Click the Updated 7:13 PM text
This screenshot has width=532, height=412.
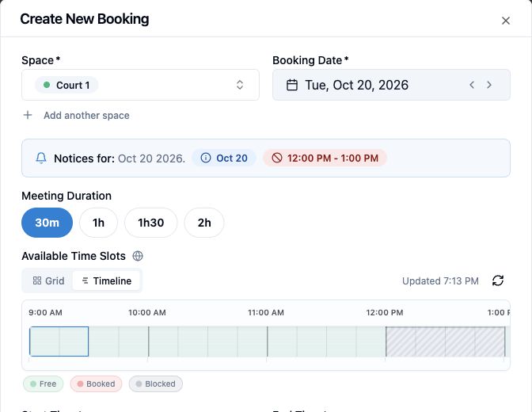tap(440, 281)
